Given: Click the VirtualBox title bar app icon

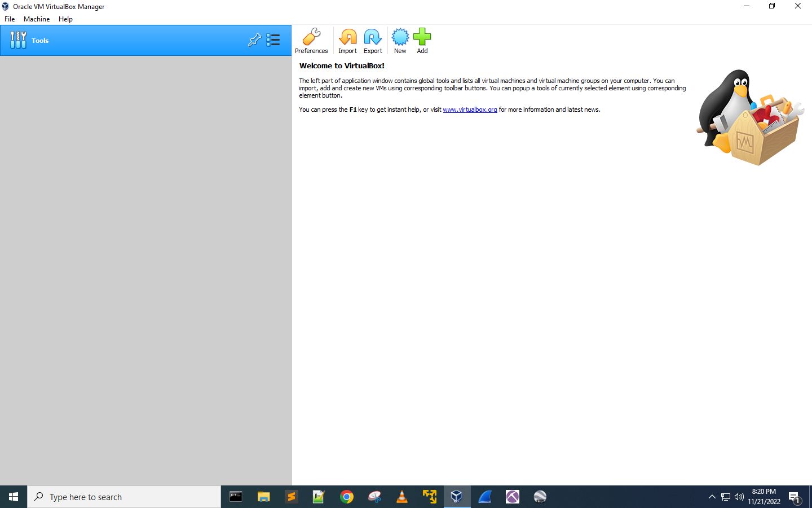Looking at the screenshot, I should [6, 6].
